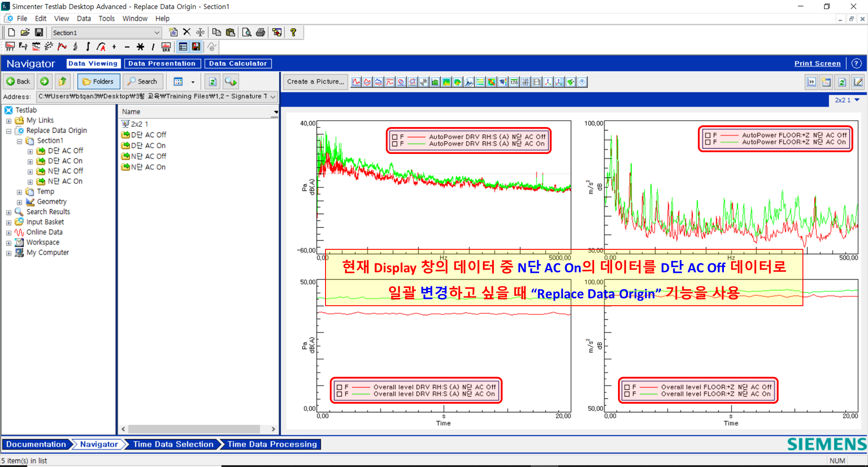
Task: Click the SRR toolbar icon
Action: 166,46
